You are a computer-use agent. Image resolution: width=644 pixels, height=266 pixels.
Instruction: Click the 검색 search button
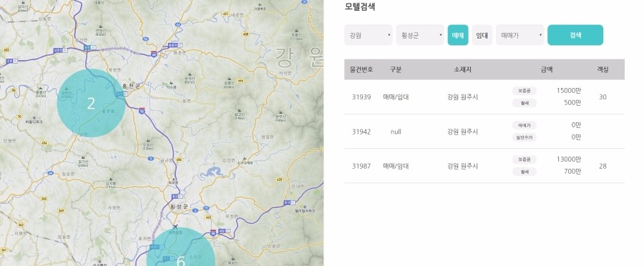(575, 35)
